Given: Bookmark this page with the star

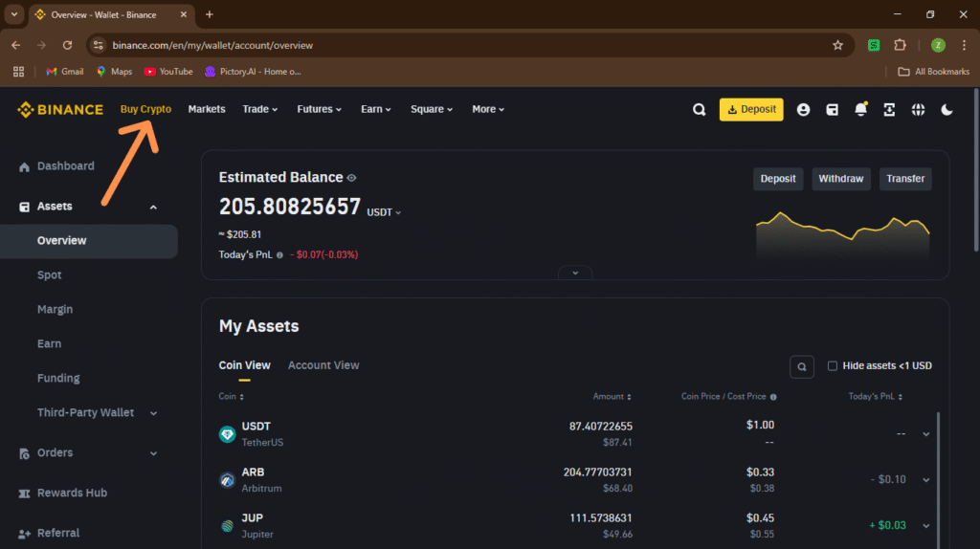Looking at the screenshot, I should click(x=837, y=45).
